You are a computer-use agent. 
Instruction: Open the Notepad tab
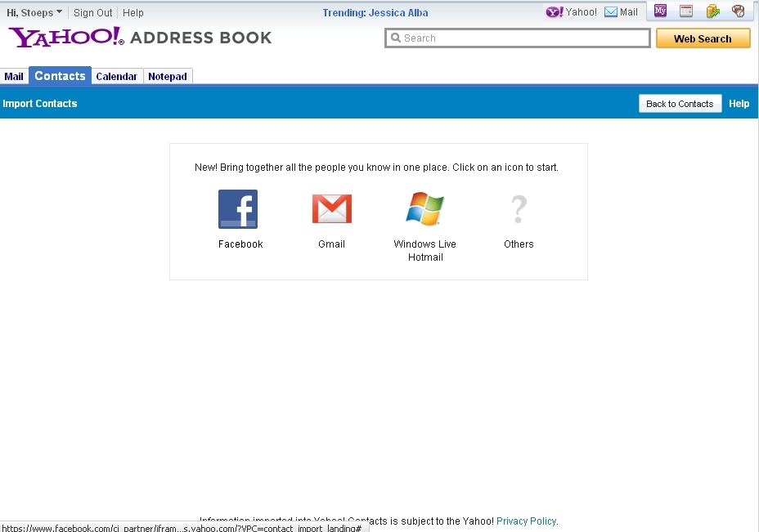point(168,77)
